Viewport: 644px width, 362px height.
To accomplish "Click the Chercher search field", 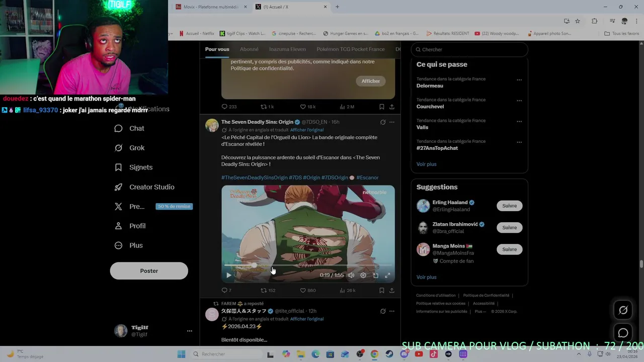I will coord(469,49).
